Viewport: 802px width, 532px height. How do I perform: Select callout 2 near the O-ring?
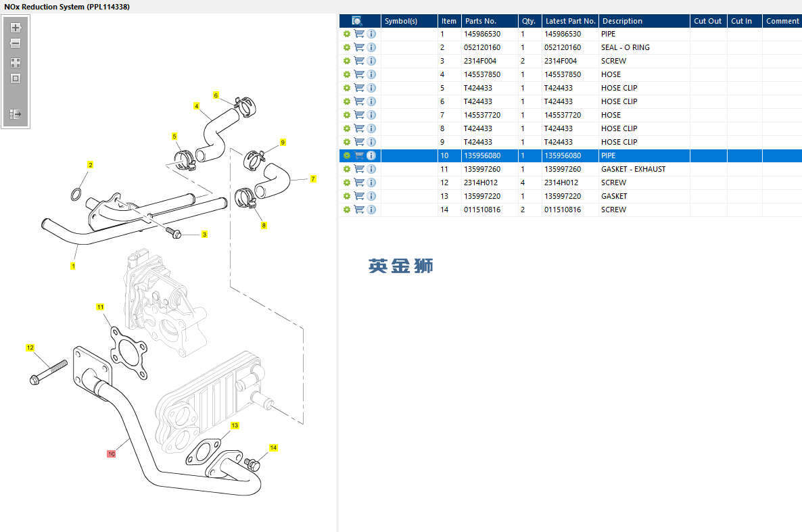coord(91,165)
